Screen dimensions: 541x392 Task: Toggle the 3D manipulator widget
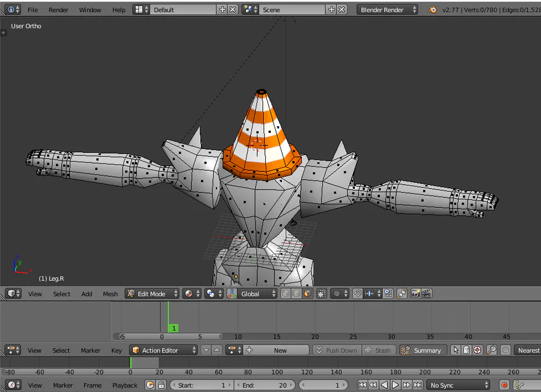pyautogui.click(x=232, y=293)
